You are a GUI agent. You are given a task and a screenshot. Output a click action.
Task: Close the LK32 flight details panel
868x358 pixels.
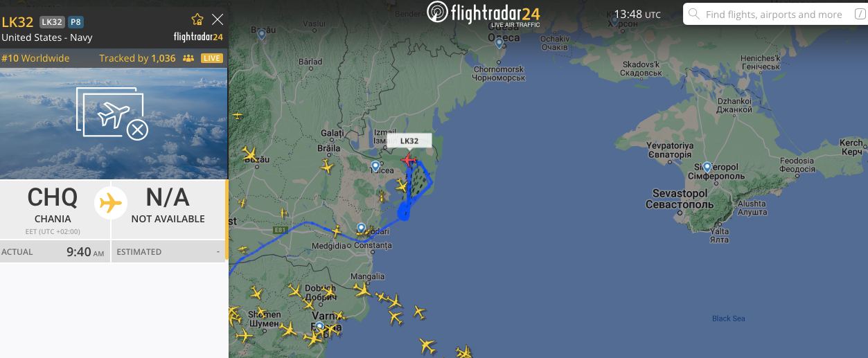pyautogui.click(x=218, y=19)
